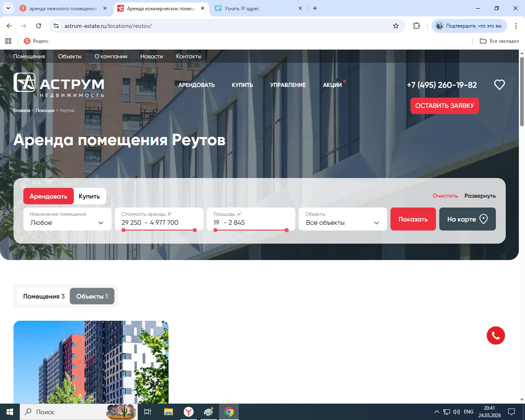525x420 pixels.
Task: Open File Explorer from the taskbar
Action: 168,412
